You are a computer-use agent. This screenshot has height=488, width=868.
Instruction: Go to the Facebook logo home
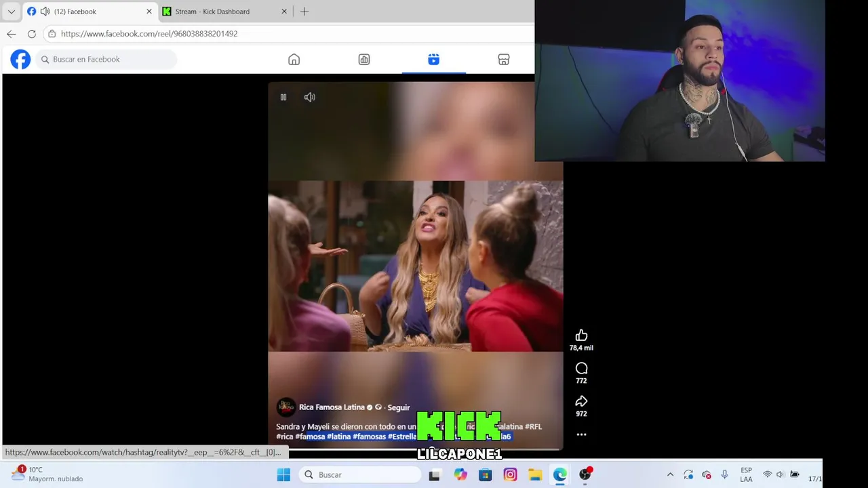[20, 60]
